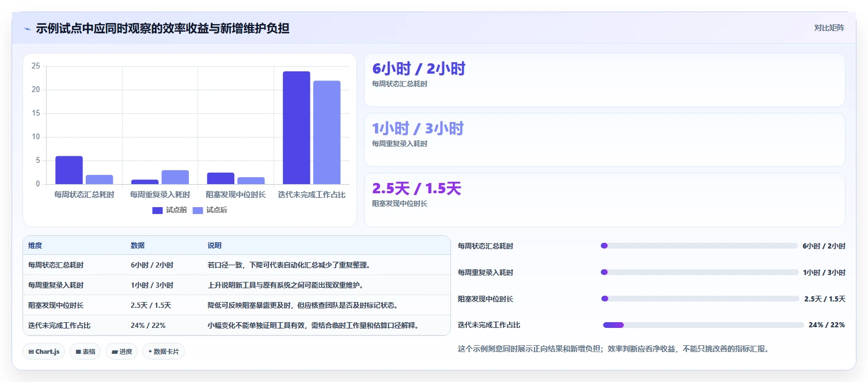Click the lightning icon beside the title
The width and height of the screenshot is (868, 382).
tap(28, 28)
